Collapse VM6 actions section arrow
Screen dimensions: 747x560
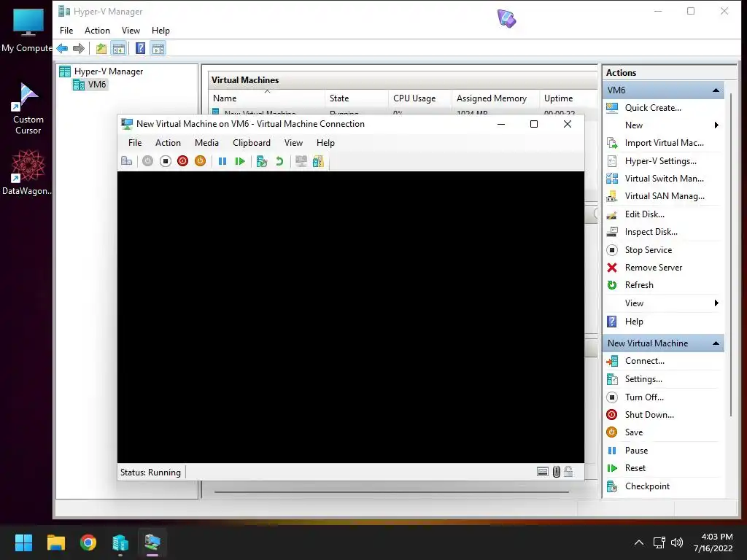pos(716,90)
